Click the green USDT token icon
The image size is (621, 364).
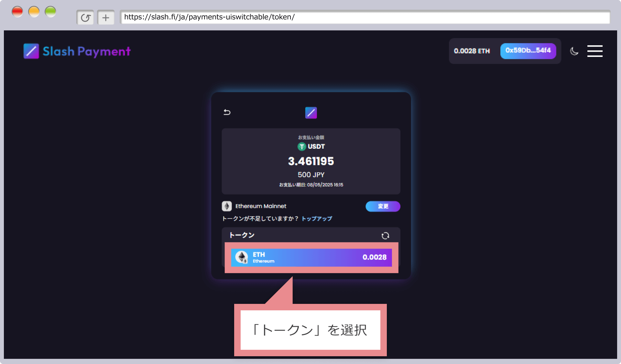pyautogui.click(x=301, y=146)
